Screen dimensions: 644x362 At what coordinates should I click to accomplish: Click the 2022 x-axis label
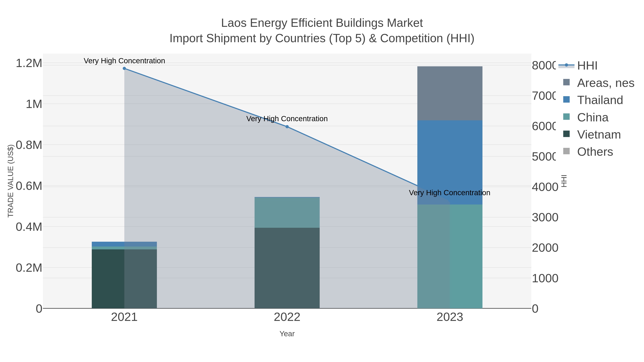click(x=287, y=317)
